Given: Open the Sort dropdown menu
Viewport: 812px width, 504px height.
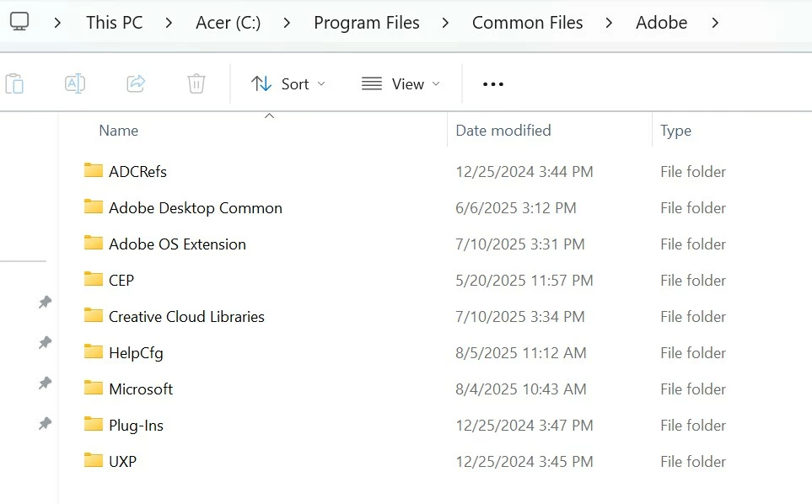Looking at the screenshot, I should (x=288, y=83).
